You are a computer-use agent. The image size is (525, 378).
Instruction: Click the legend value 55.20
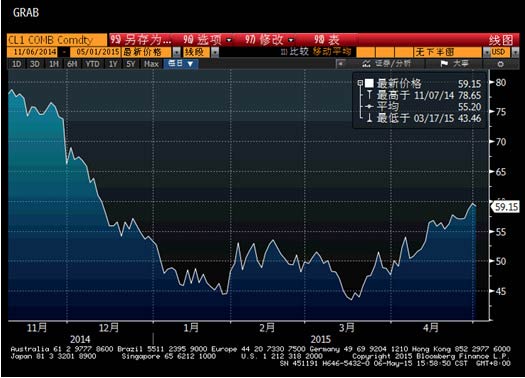[469, 107]
